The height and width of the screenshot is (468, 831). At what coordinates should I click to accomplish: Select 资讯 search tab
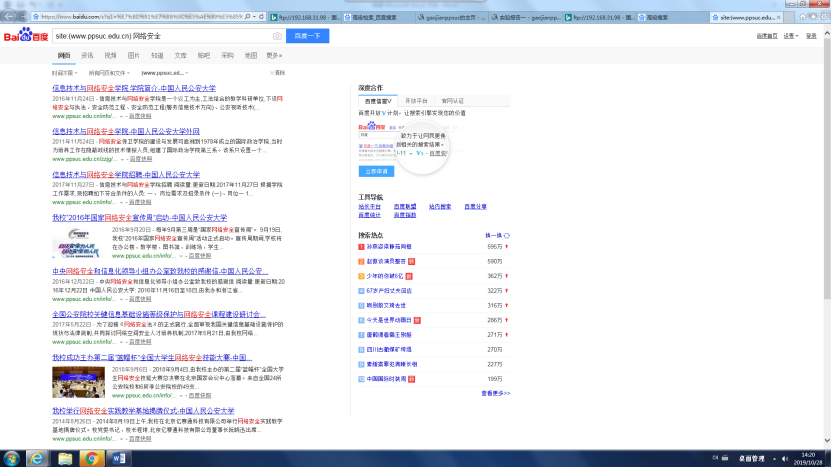coord(87,55)
